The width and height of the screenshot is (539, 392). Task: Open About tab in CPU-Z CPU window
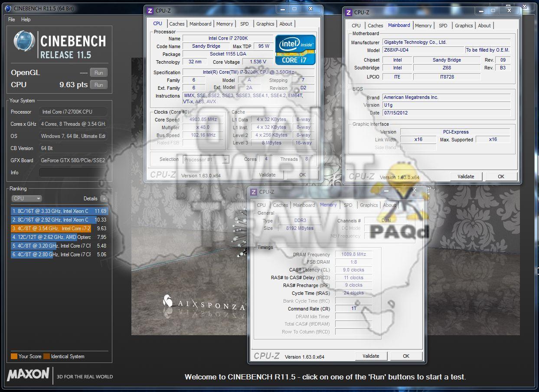(286, 24)
